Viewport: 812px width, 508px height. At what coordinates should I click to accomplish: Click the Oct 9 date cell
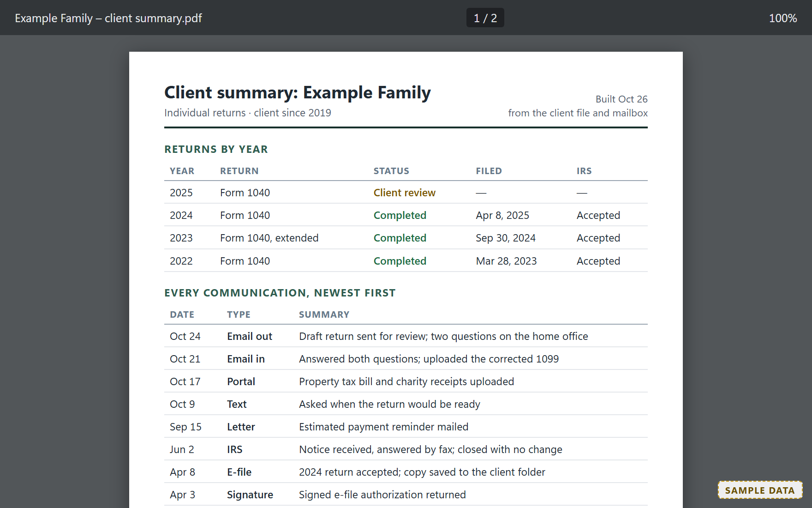click(182, 404)
